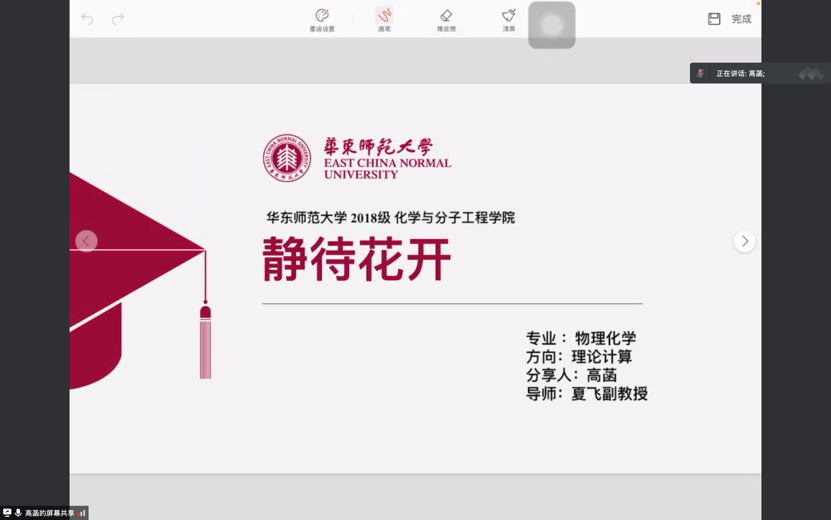Click the save disk icon
This screenshot has height=520, width=831.
714,19
